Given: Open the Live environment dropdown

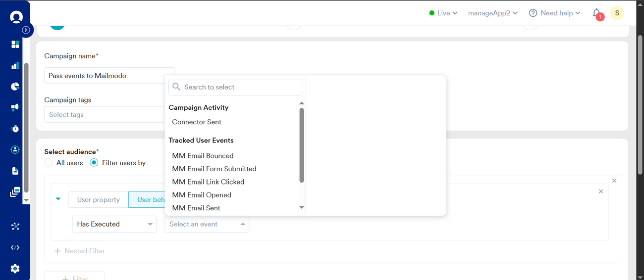Looking at the screenshot, I should pos(443,13).
